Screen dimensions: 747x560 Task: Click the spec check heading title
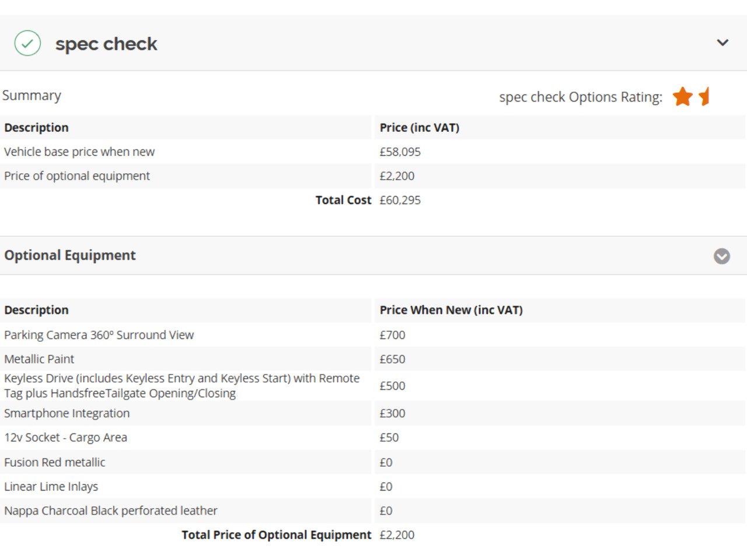[106, 44]
